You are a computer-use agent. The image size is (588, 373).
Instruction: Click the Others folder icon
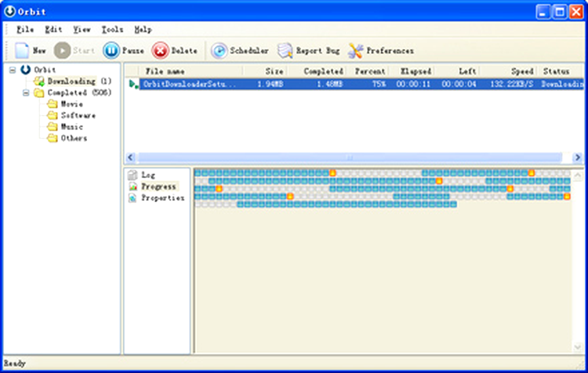click(x=53, y=138)
